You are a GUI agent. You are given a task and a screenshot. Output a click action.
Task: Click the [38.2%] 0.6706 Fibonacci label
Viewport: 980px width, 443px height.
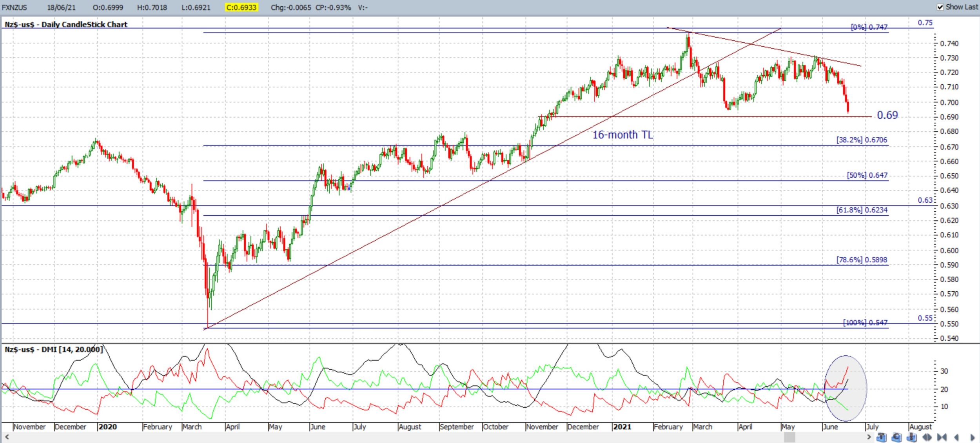click(x=862, y=140)
